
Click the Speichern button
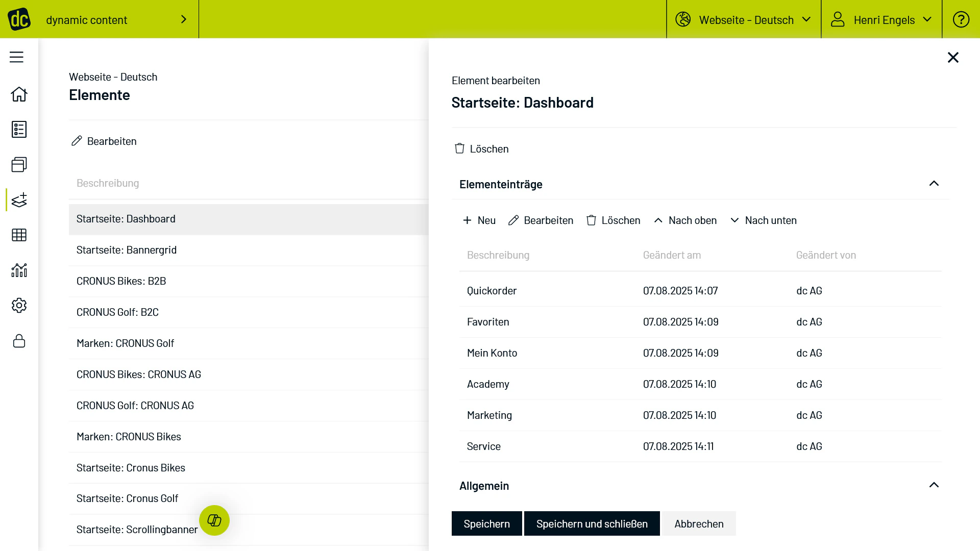tap(486, 523)
